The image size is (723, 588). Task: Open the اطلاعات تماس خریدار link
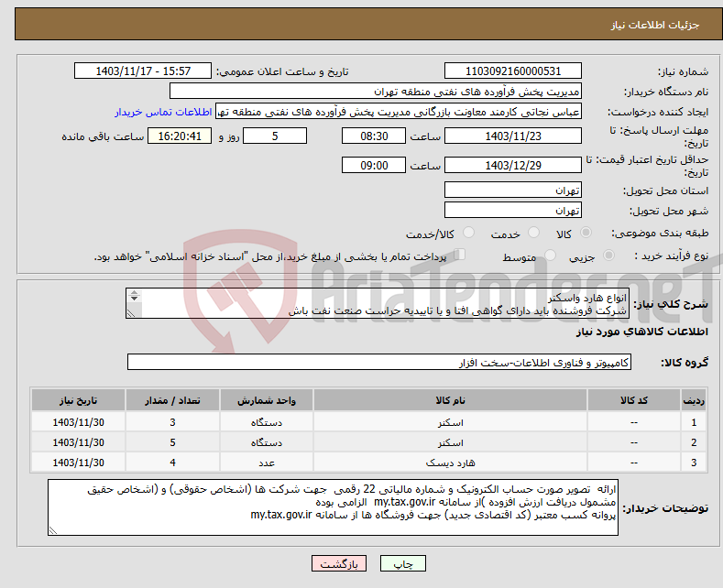tap(163, 112)
